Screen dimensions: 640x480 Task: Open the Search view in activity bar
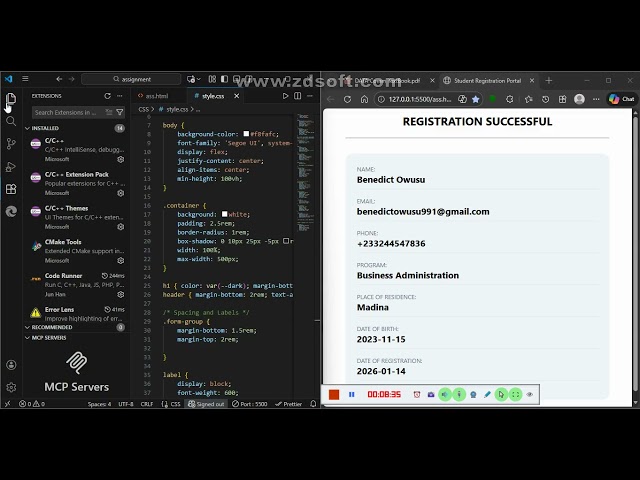[x=11, y=121]
